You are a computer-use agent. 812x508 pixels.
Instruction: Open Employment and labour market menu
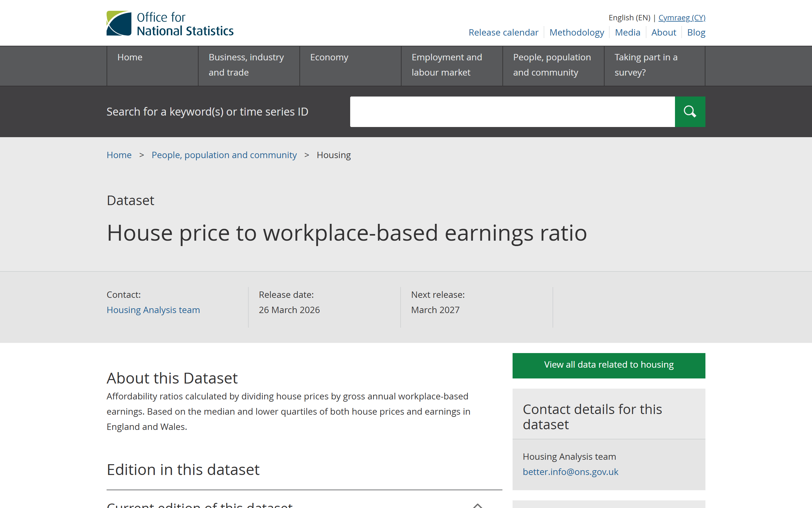(x=452, y=66)
